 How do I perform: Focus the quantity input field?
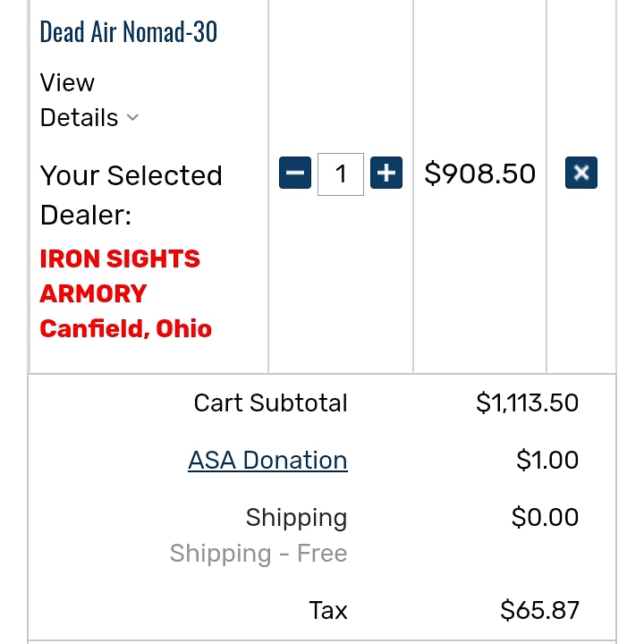click(x=341, y=174)
